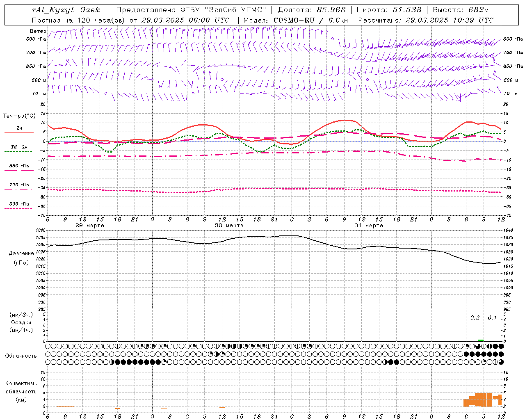Click the dotted 500 гПа temperature legend line
The width and height of the screenshot is (525, 420).
tap(18, 208)
